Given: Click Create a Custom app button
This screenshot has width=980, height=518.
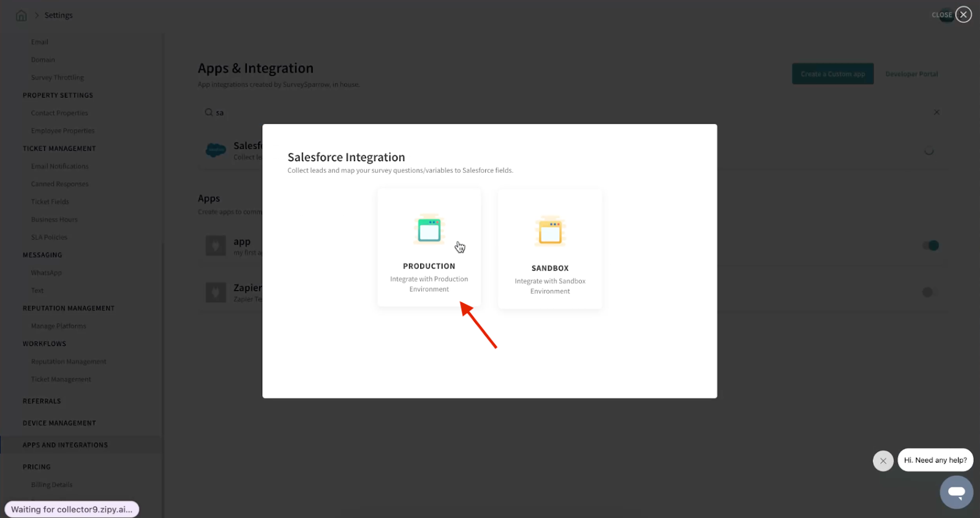Looking at the screenshot, I should click(x=832, y=74).
